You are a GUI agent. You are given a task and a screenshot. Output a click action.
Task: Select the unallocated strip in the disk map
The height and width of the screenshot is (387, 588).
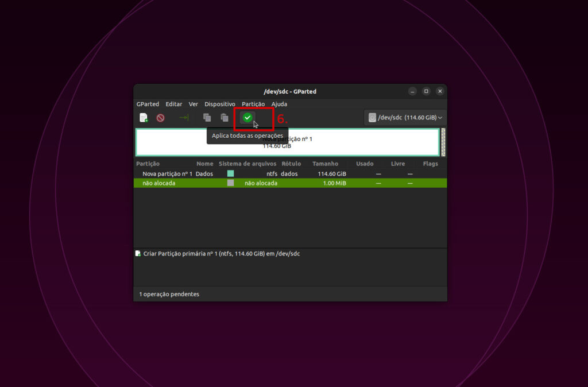443,142
